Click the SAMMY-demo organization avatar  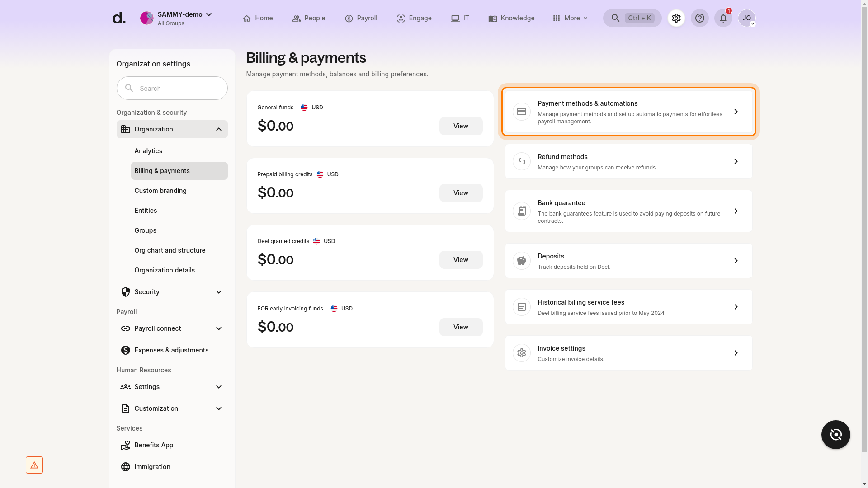(x=147, y=18)
